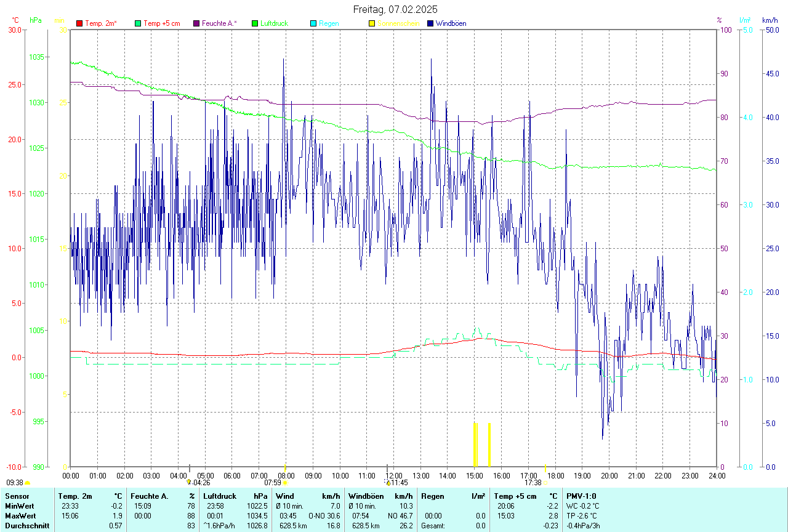
Task: Click the 0.57 average temperature value
Action: click(115, 525)
